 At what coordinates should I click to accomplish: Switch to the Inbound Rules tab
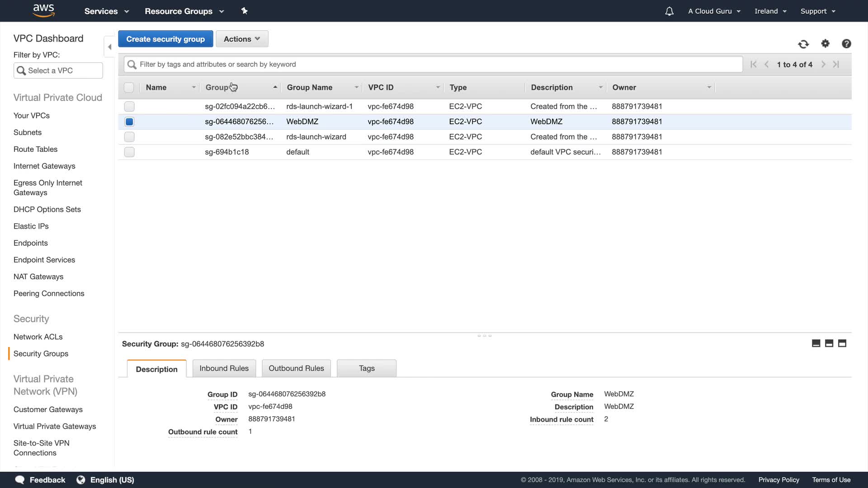pos(224,368)
